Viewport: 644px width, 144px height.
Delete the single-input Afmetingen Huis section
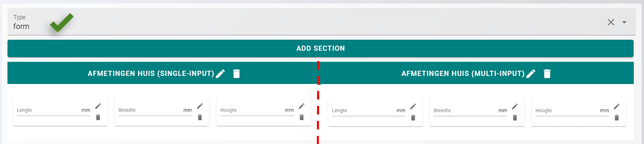[x=236, y=74]
